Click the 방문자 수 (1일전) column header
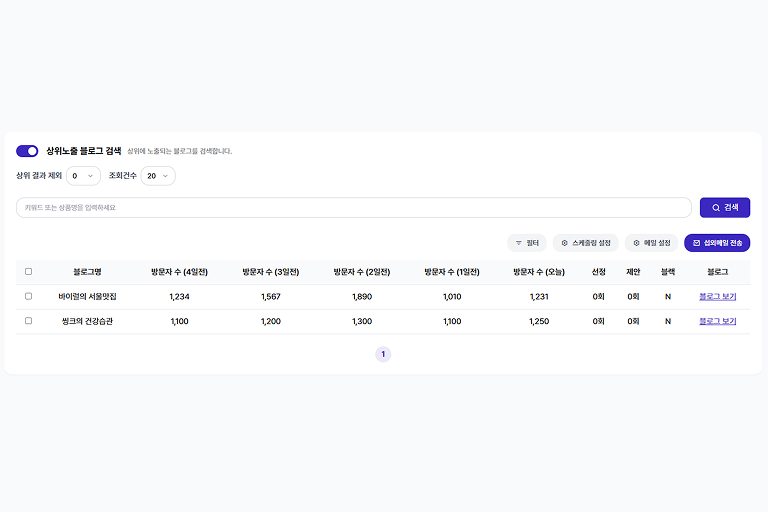The image size is (768, 512). [x=452, y=272]
